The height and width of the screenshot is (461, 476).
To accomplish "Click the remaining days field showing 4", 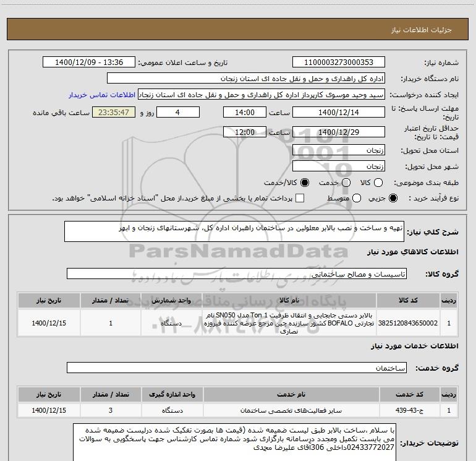I will coord(177,112).
